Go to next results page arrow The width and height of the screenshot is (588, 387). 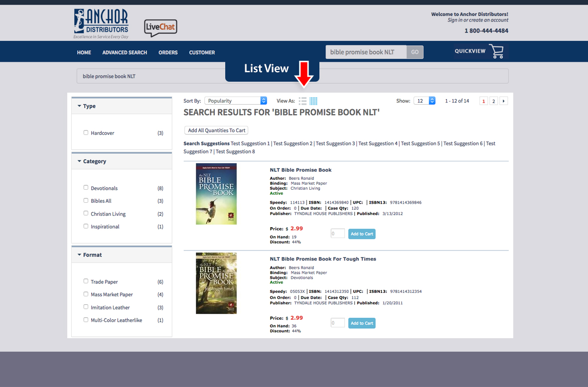click(x=504, y=101)
